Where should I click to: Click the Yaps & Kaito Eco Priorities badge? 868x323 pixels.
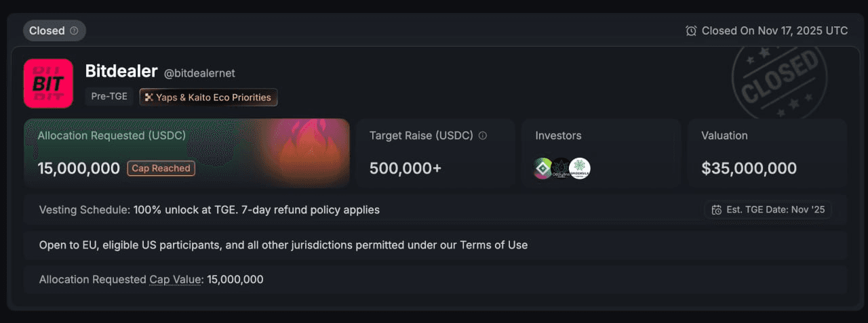(208, 98)
